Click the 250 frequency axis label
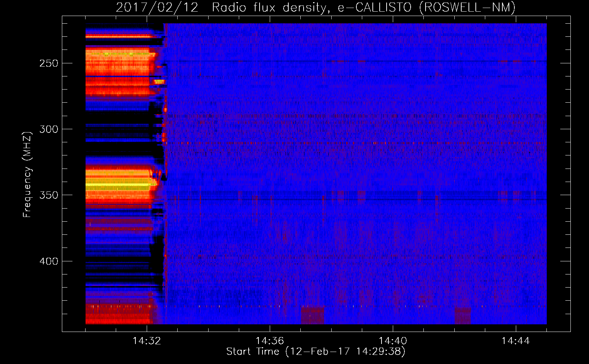Image resolution: width=589 pixels, height=364 pixels. (x=49, y=63)
